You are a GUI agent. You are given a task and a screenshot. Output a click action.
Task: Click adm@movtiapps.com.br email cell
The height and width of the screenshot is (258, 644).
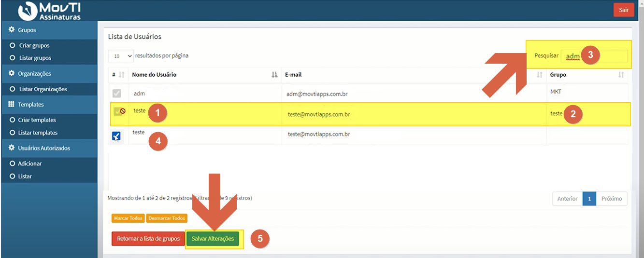click(x=317, y=94)
